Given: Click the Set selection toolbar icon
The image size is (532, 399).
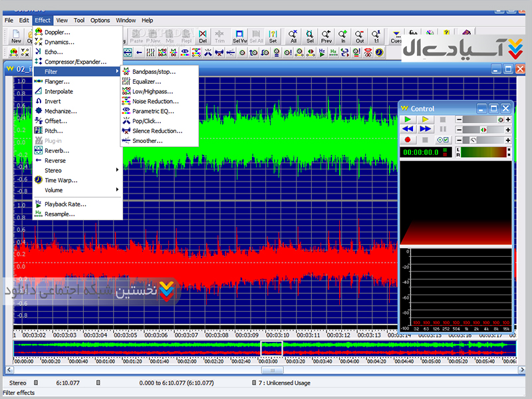Looking at the screenshot, I should pos(273,36).
